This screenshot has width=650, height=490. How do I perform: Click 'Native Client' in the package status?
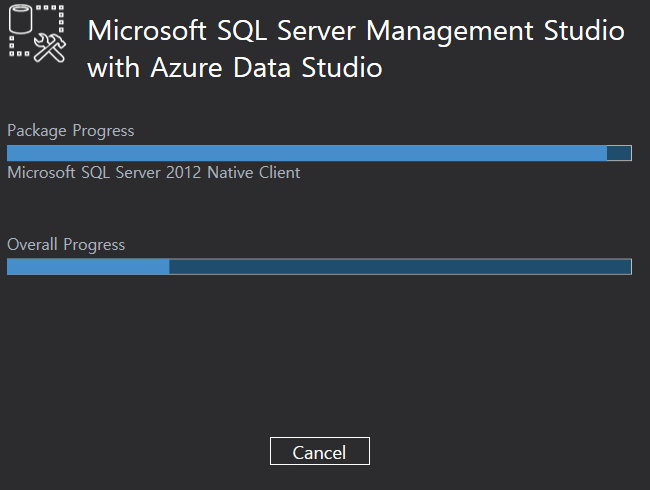pyautogui.click(x=254, y=172)
